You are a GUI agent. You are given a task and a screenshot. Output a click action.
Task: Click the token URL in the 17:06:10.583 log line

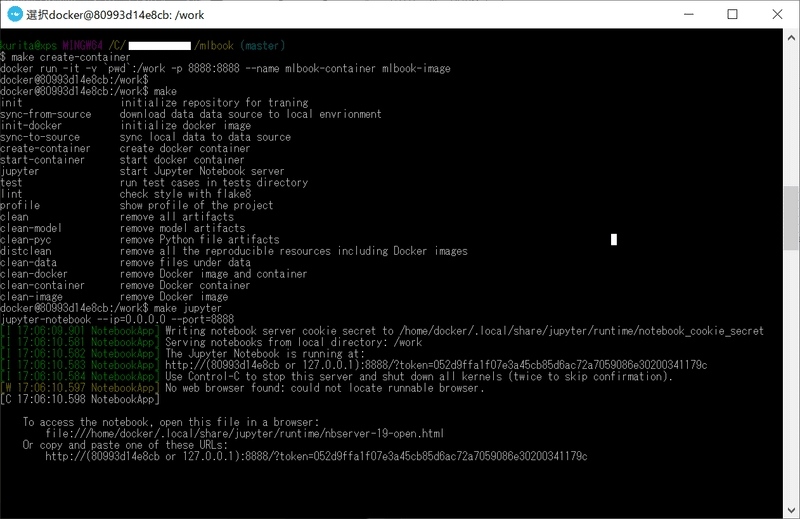436,365
